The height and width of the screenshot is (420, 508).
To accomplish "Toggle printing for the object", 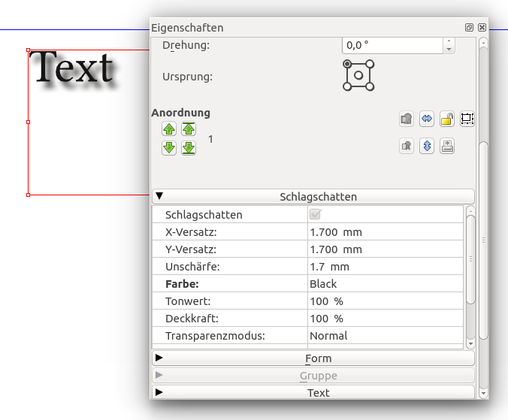I will click(x=446, y=147).
